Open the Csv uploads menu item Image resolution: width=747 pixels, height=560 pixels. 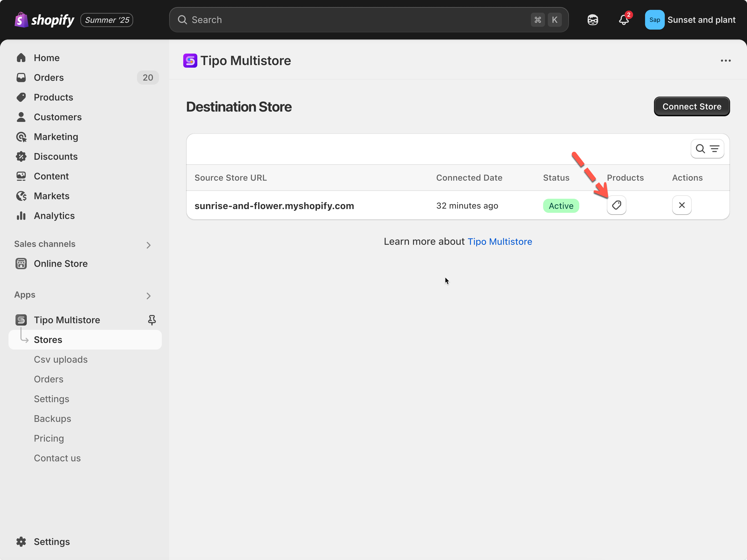tap(61, 359)
